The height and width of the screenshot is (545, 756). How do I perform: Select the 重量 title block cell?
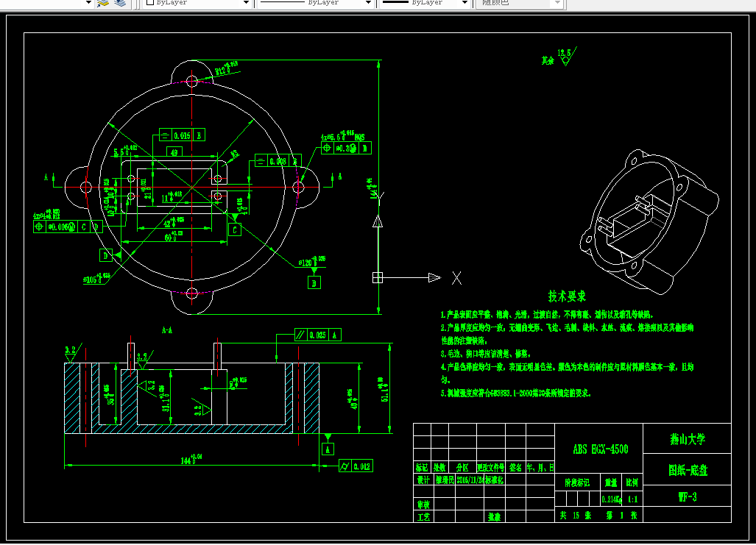(x=611, y=482)
